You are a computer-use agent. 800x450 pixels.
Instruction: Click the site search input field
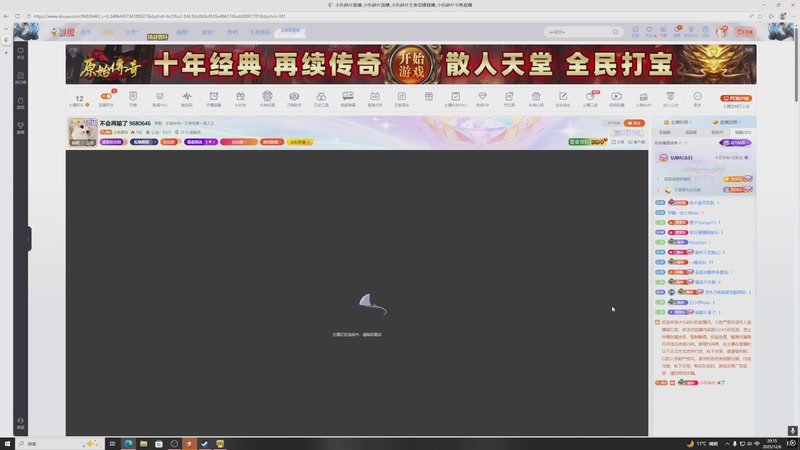click(x=578, y=32)
